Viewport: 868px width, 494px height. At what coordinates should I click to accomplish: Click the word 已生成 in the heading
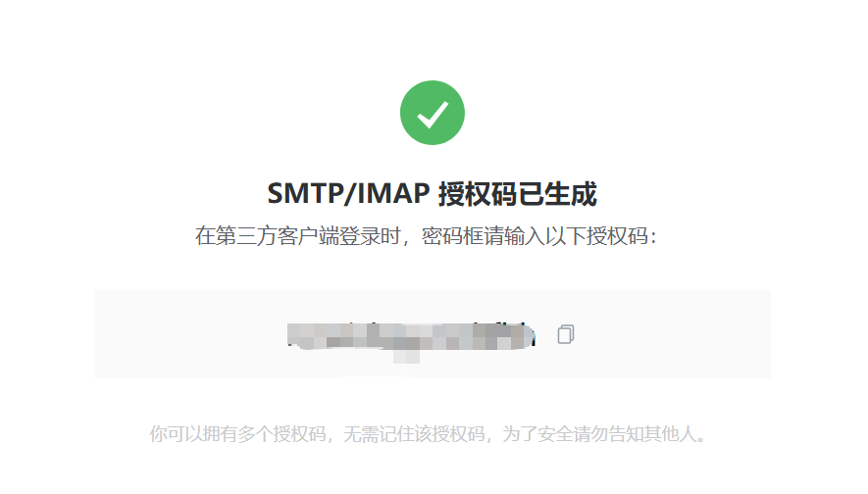point(557,194)
